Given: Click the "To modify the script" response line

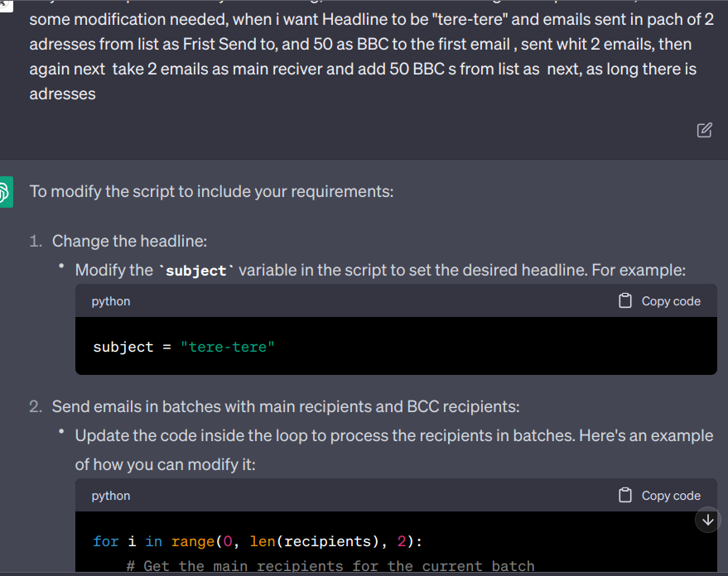Looking at the screenshot, I should pos(211,191).
